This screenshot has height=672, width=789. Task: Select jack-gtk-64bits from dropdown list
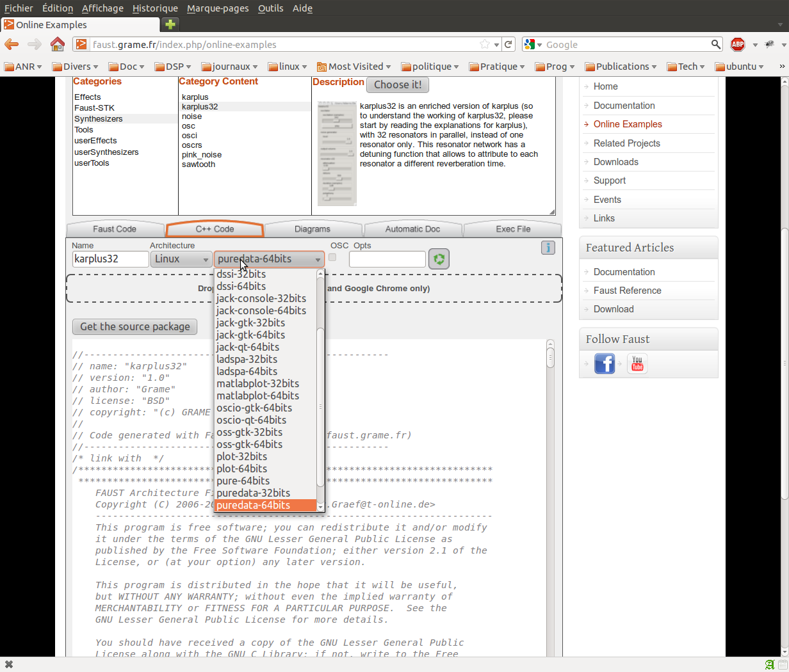[x=250, y=335]
